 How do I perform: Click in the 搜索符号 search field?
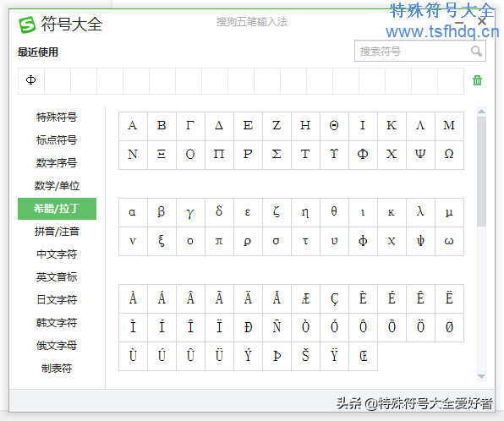pos(420,51)
